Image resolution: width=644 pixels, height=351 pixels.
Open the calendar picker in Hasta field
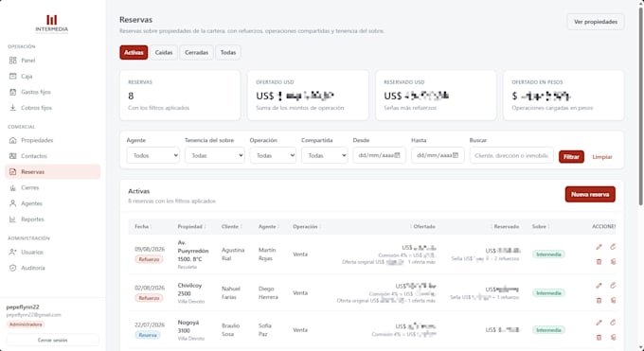click(456, 155)
